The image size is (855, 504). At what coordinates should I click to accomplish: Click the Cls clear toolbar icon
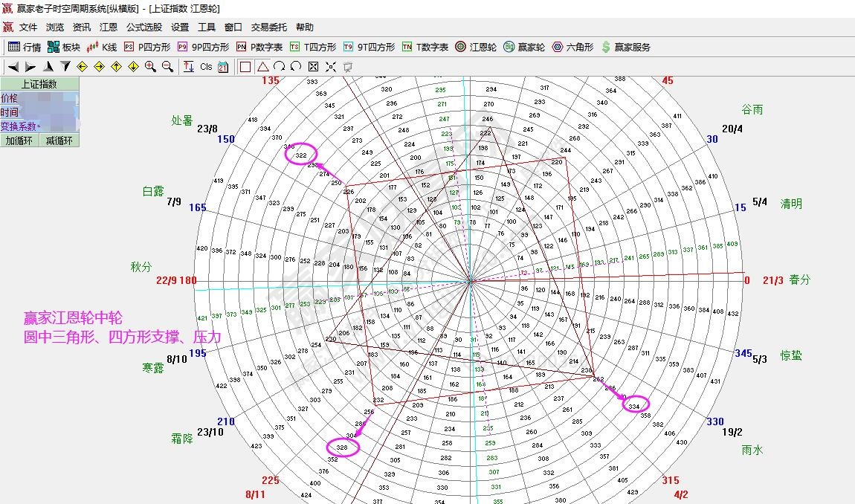coord(206,67)
